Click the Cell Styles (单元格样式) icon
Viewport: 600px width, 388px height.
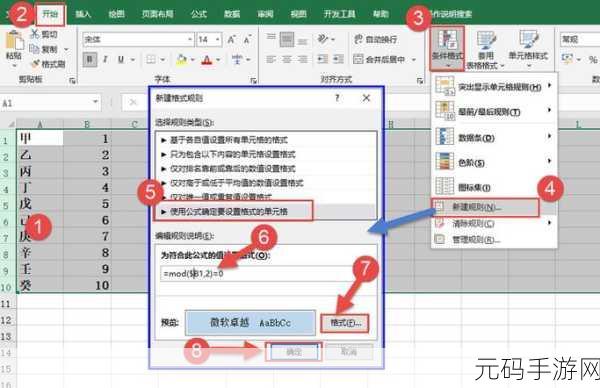click(x=529, y=39)
